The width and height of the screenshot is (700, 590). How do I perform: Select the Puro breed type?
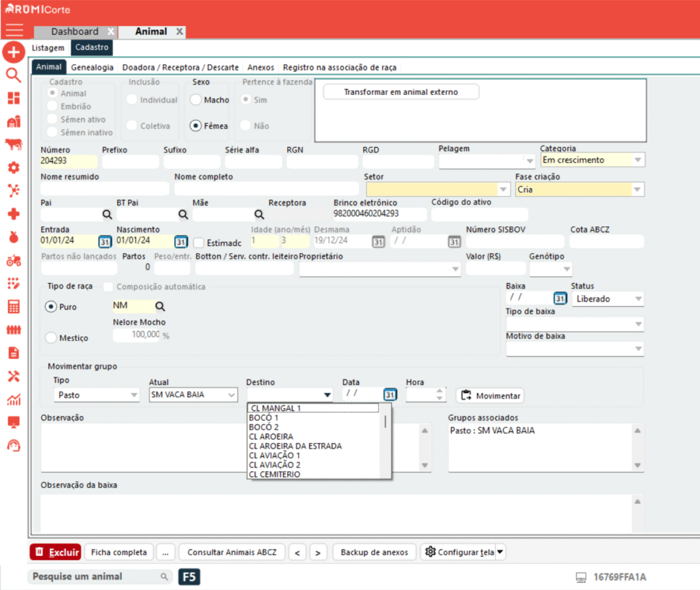pos(51,307)
